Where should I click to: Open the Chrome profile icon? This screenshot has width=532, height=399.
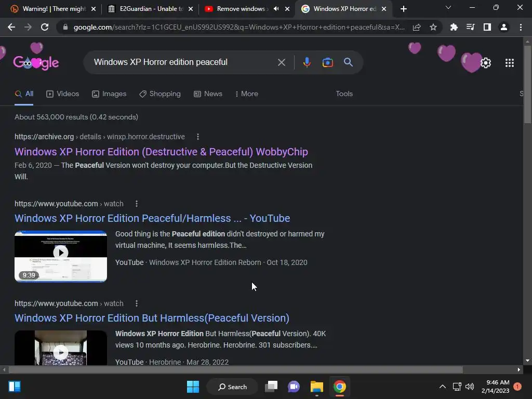tap(504, 27)
